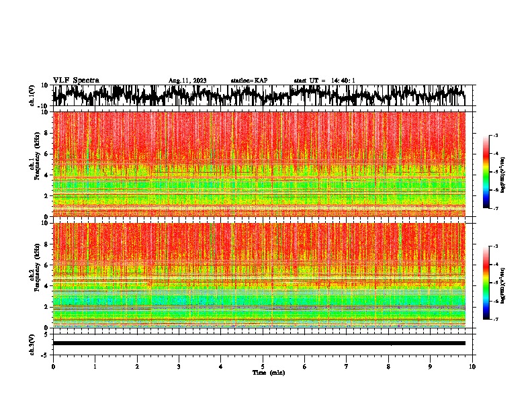Click the 'Time (min)' axis label

[x=269, y=373]
